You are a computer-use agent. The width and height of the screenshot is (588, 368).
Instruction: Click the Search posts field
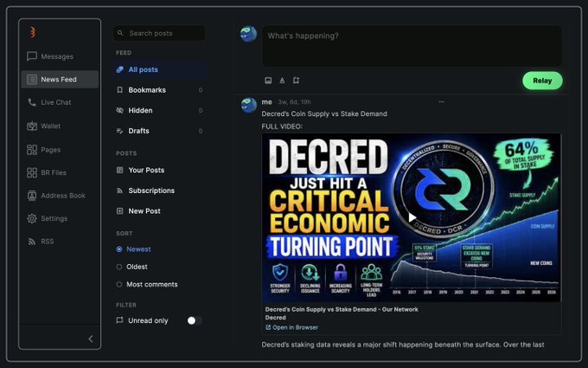click(159, 33)
